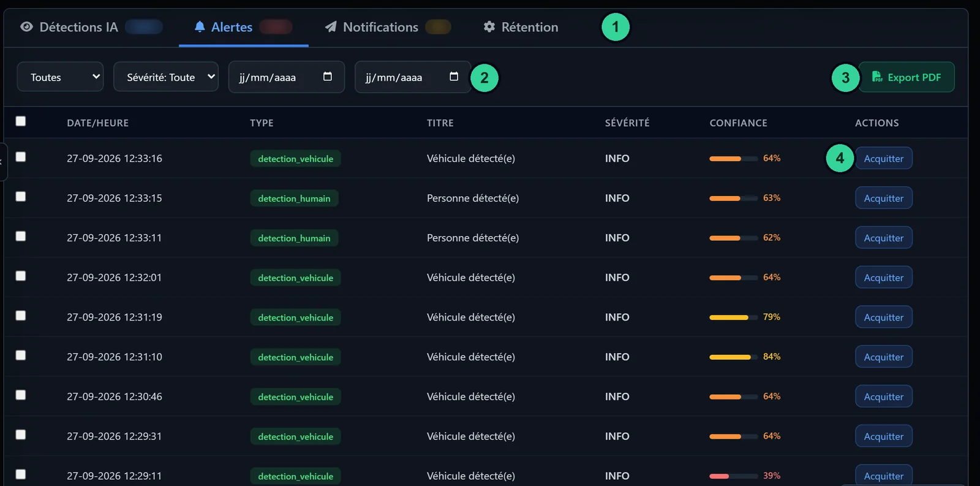The image size is (980, 486).
Task: Click the TYPE column header
Action: click(x=262, y=123)
